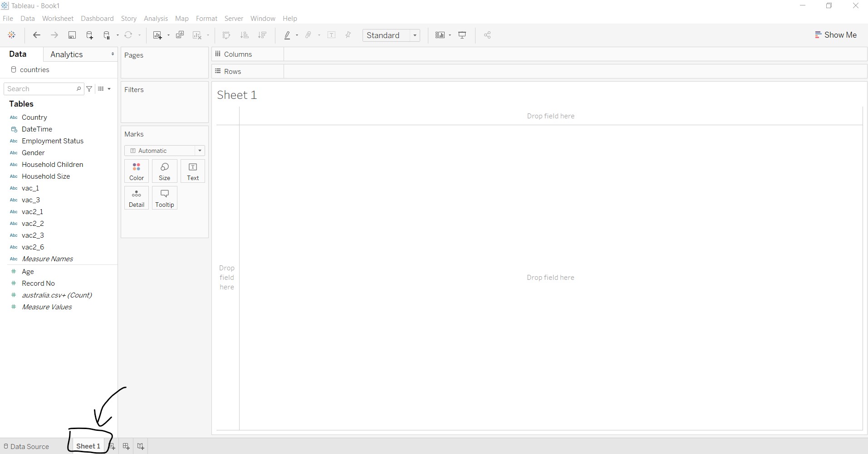Toggle the filter fields icon in Data pane

(89, 89)
